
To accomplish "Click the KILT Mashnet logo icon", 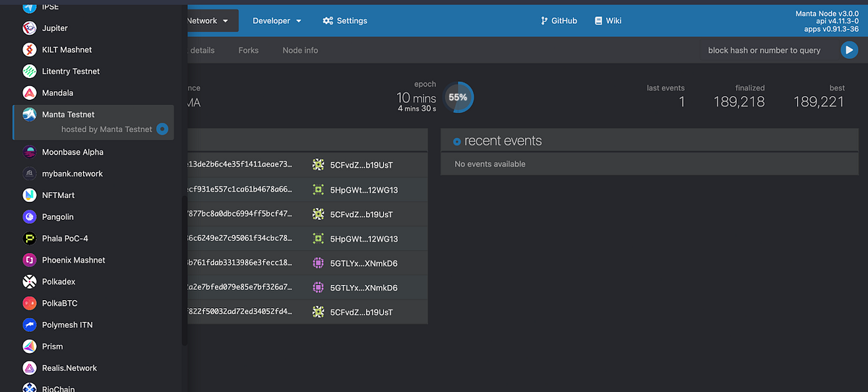I will coord(30,50).
